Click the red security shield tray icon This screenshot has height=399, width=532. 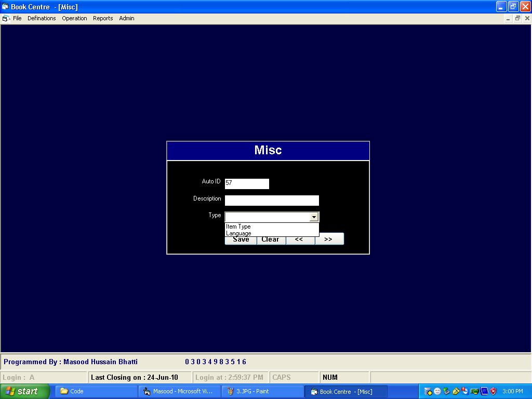(x=494, y=391)
